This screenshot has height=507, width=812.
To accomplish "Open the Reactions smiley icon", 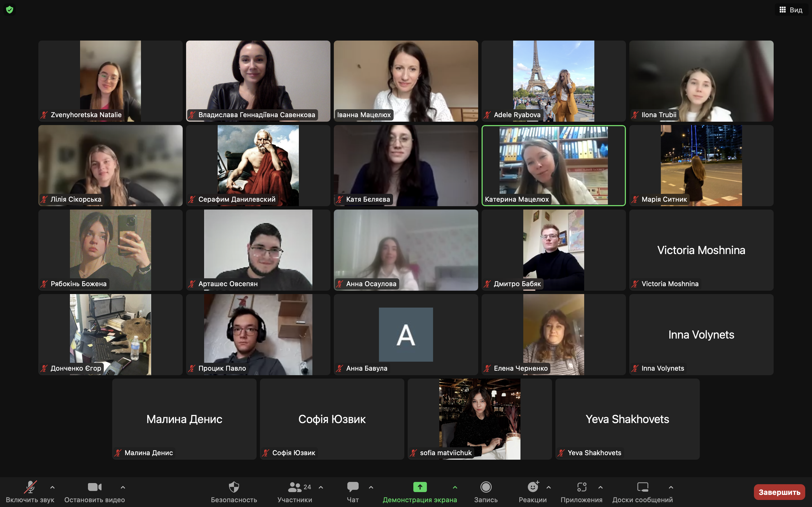I will coord(533,487).
